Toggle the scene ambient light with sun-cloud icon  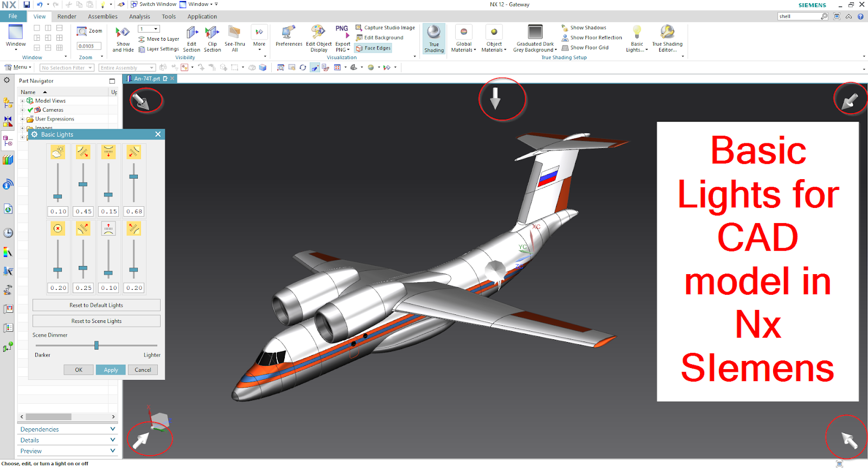(x=58, y=153)
